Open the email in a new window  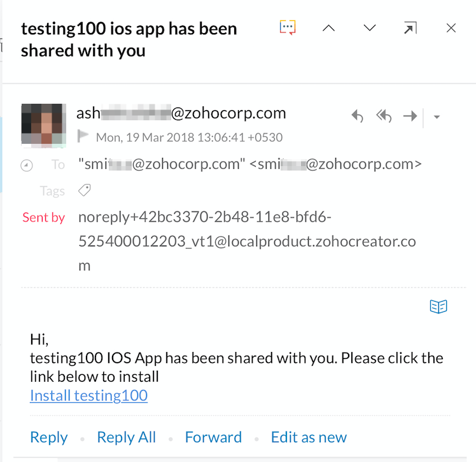(410, 28)
